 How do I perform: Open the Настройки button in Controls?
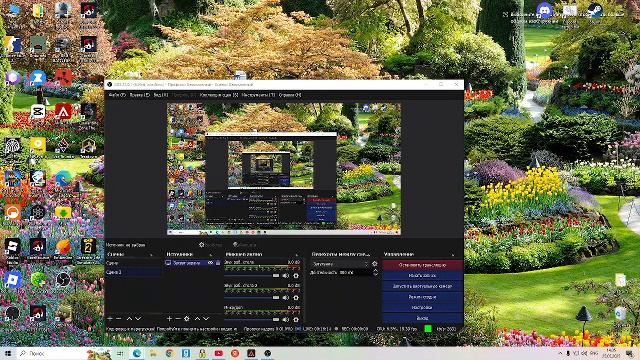coord(422,307)
